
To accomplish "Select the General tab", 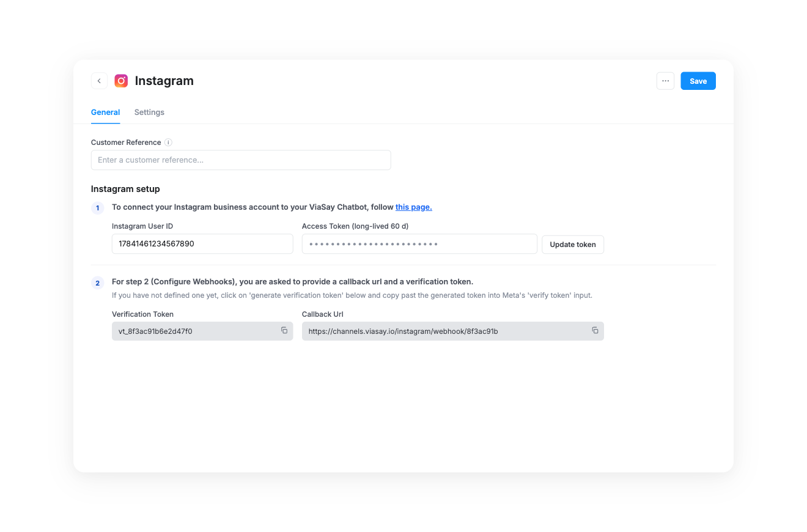I will [105, 112].
